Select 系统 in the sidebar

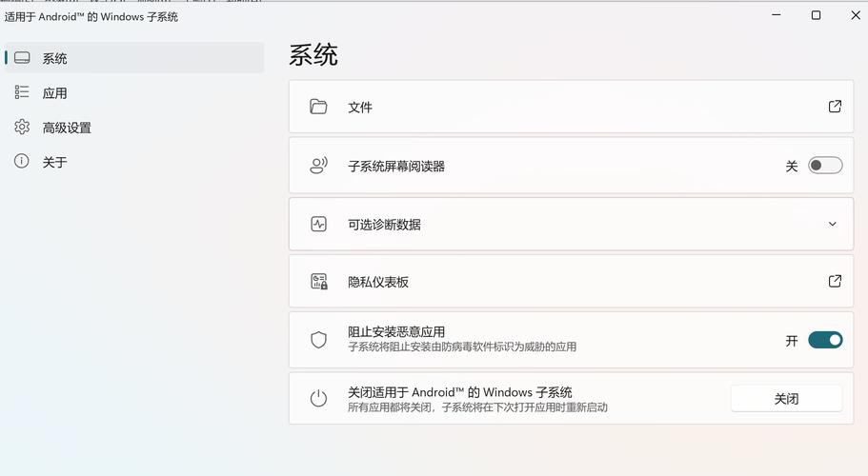click(134, 57)
